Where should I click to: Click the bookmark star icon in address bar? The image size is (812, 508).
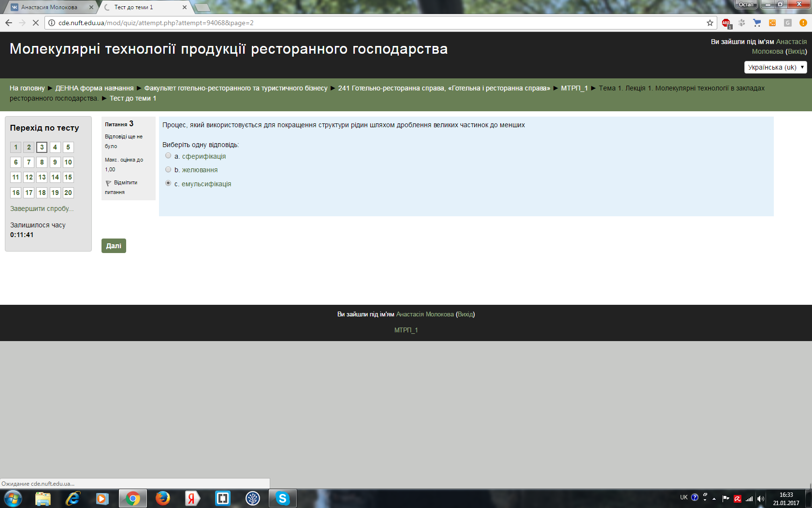pyautogui.click(x=710, y=23)
